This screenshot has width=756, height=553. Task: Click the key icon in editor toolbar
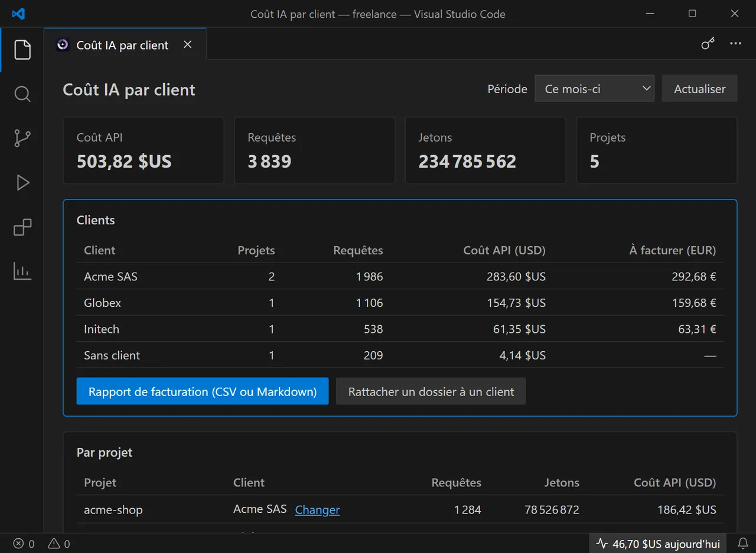(x=708, y=44)
